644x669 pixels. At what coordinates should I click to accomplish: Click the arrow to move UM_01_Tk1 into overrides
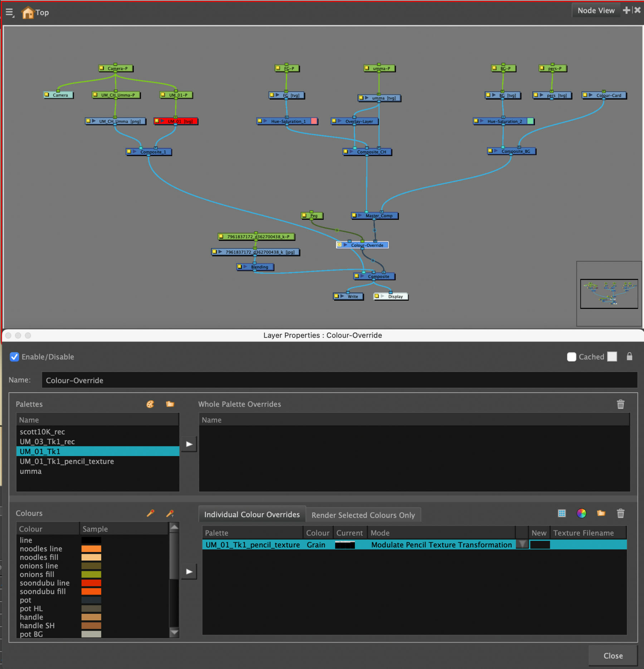(x=189, y=444)
